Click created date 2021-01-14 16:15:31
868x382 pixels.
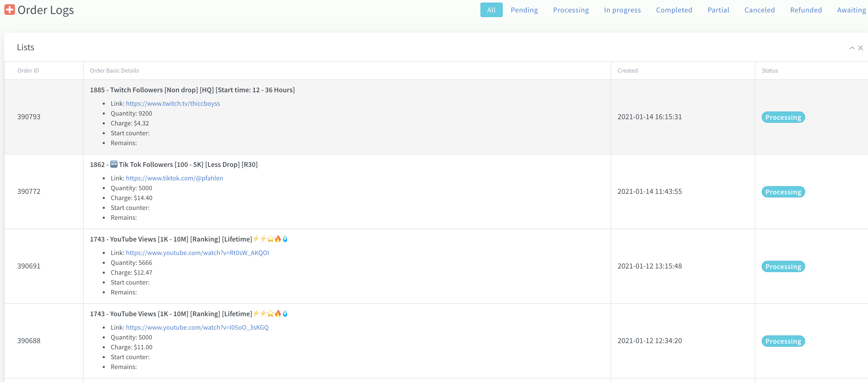point(649,117)
